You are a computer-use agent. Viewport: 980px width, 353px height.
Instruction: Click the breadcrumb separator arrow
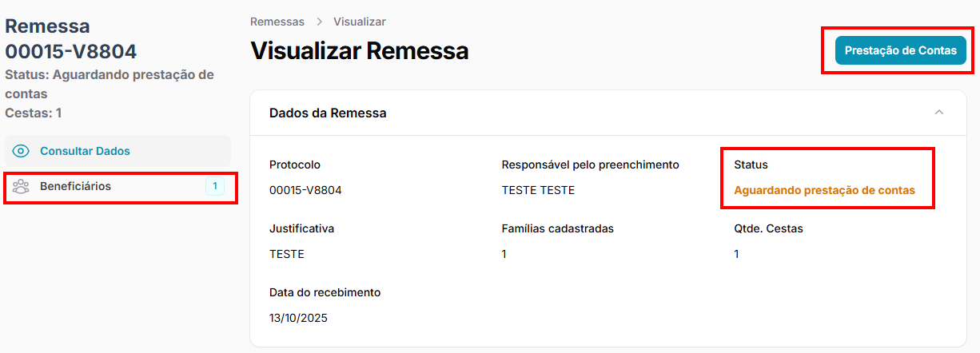[x=319, y=22]
